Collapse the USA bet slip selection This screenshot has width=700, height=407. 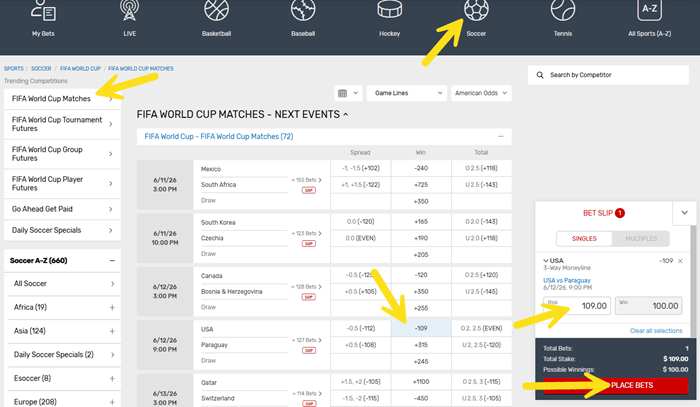click(546, 261)
